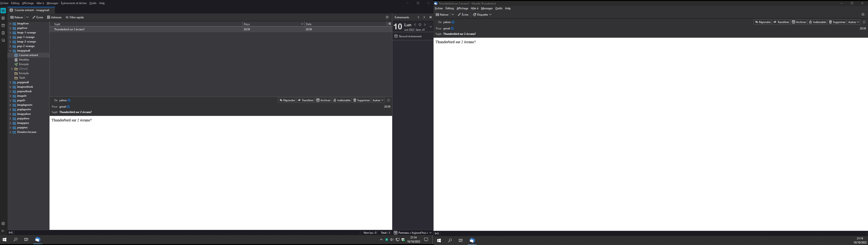Click Répondre in the right message window

coord(762,22)
